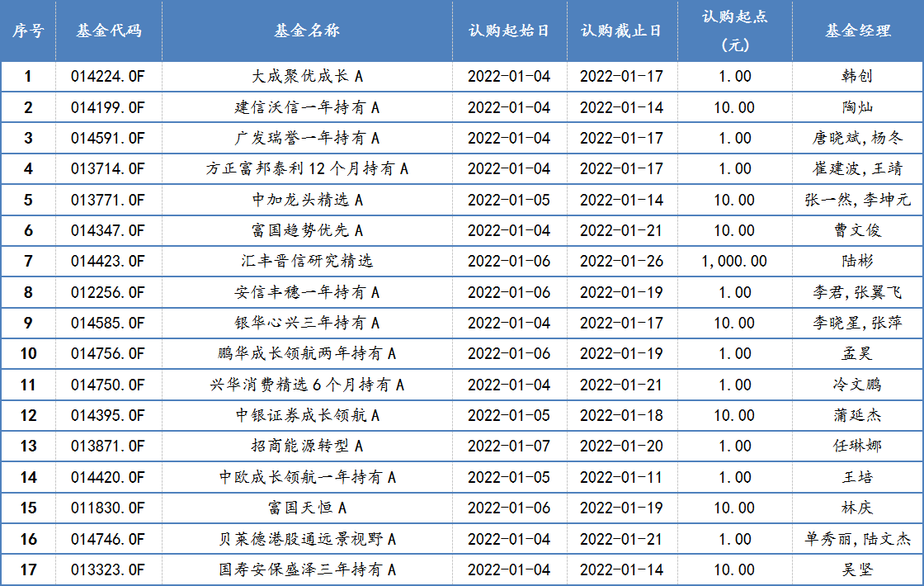Screen dimensions: 924x586
Task: Click start date 2022-01-07
Action: tap(509, 447)
